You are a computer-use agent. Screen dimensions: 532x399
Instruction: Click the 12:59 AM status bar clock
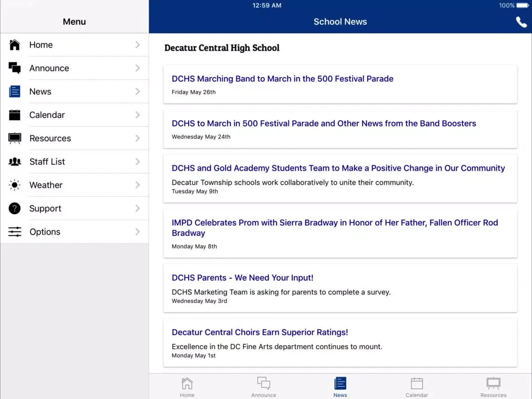(x=266, y=6)
